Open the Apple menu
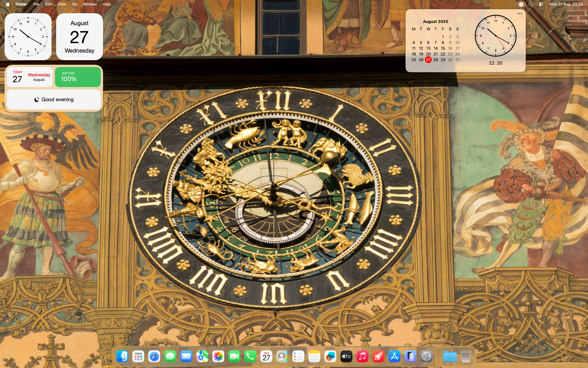588x368 pixels. 8,4
